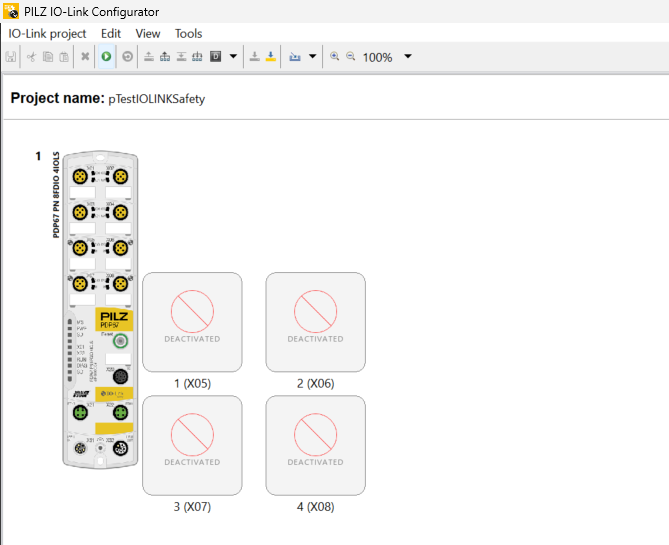
Task: Click the download-from-device arrow icon
Action: click(181, 56)
